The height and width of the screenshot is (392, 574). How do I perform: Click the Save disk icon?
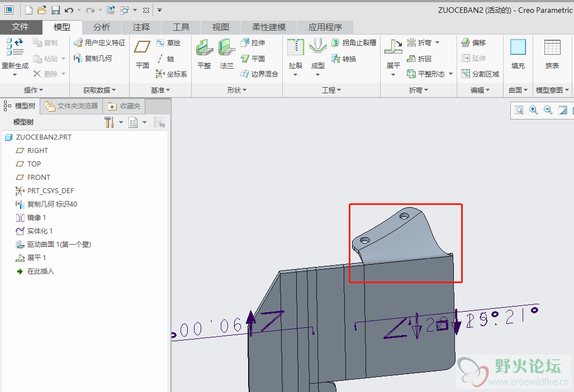[55, 10]
